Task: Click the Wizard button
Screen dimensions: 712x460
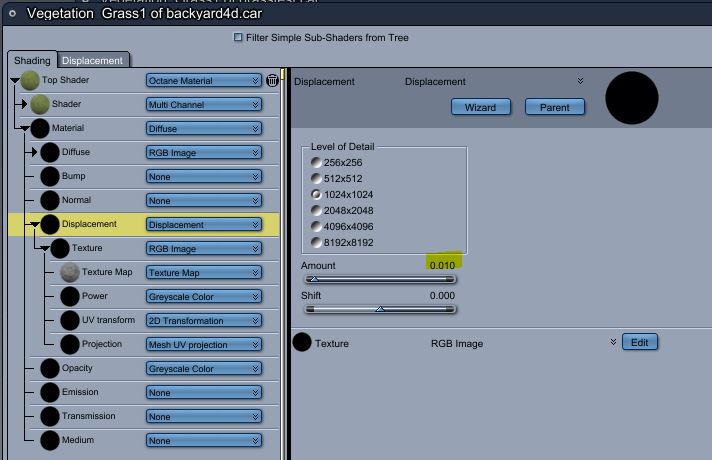Action: 480,107
